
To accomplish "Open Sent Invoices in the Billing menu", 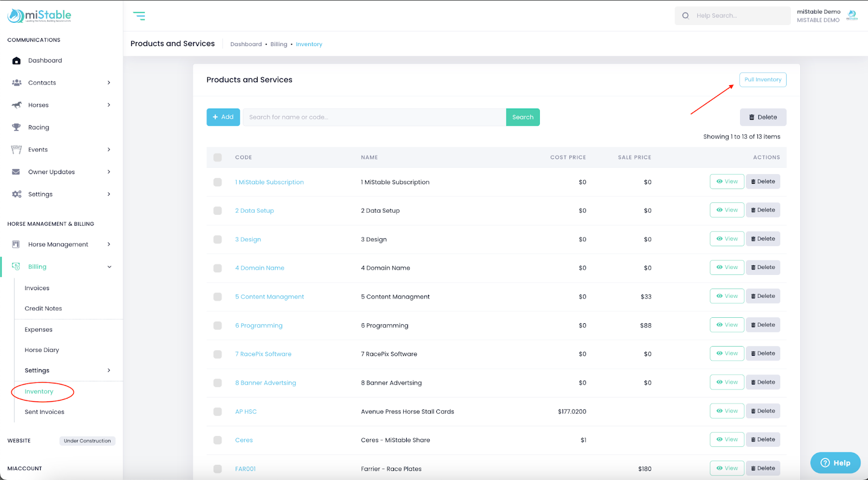I will click(44, 412).
